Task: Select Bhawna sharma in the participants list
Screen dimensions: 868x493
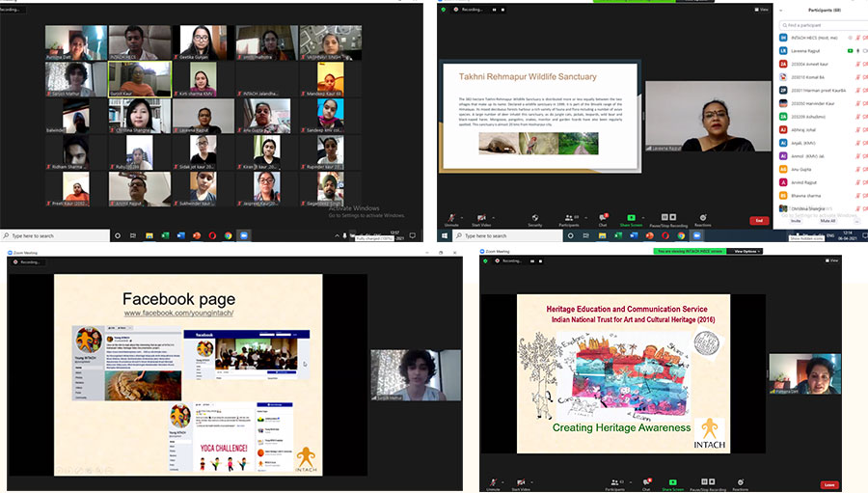Action: click(824, 196)
